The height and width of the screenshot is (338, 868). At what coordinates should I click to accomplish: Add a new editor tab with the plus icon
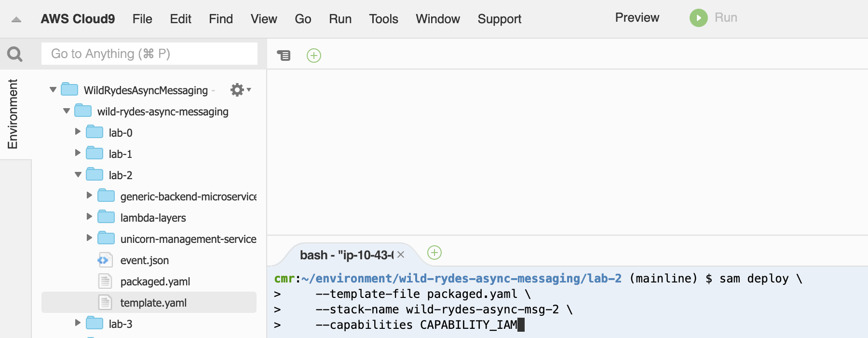[314, 56]
